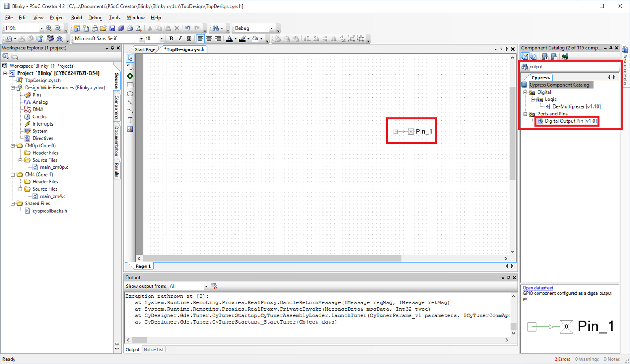Select the green sheet connector tool

pos(130,76)
